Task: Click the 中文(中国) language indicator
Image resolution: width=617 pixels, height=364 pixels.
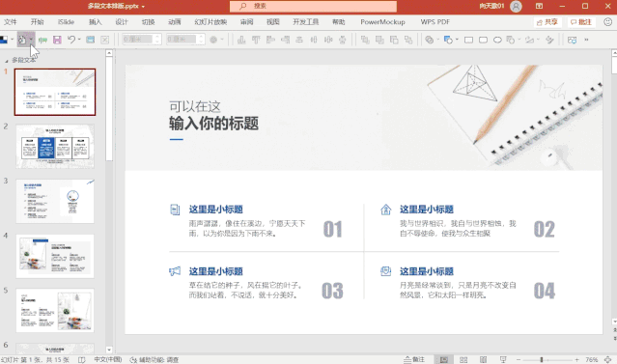Action: (x=107, y=360)
